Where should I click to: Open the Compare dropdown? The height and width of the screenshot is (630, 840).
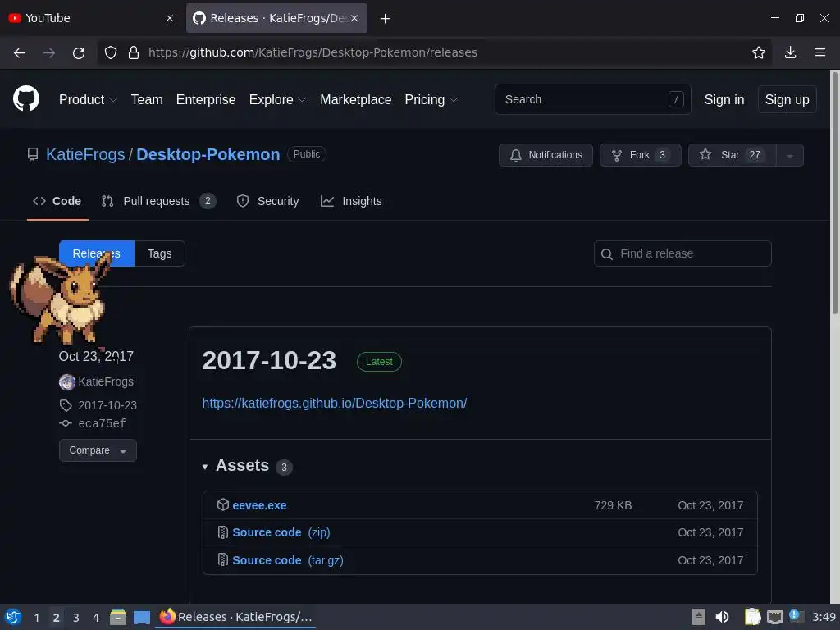(98, 450)
